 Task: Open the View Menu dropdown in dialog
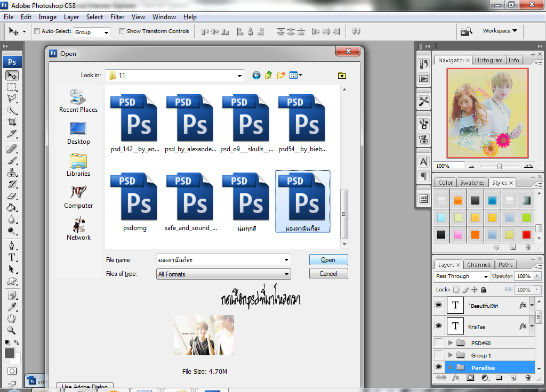click(x=295, y=75)
